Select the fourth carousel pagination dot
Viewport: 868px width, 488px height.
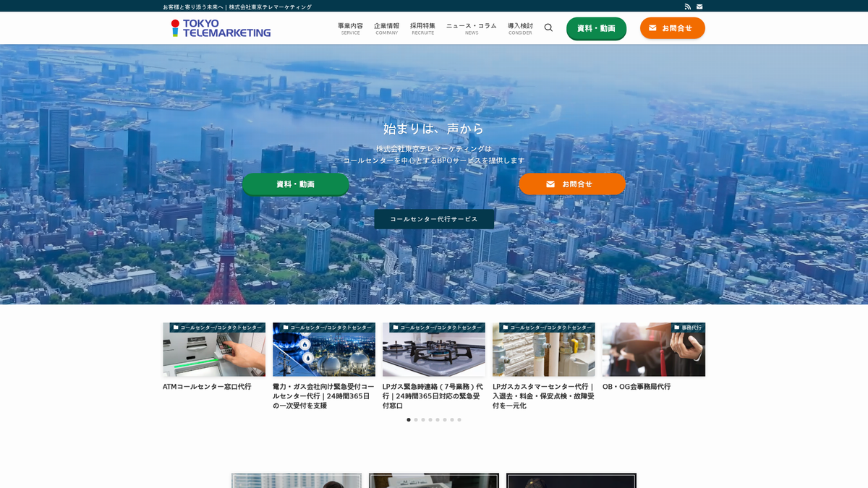[430, 419]
